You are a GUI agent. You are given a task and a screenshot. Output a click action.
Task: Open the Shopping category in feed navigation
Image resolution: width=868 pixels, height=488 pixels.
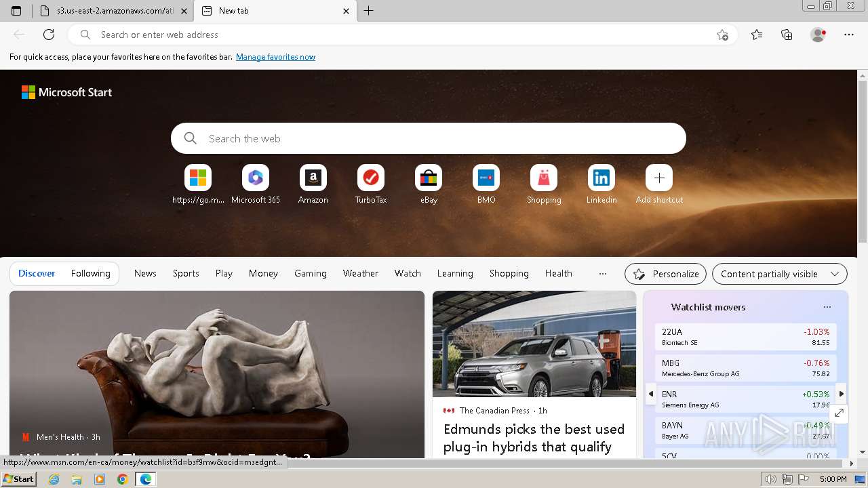[509, 273]
